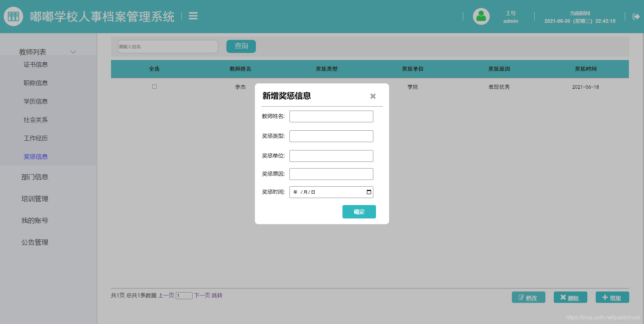The width and height of the screenshot is (644, 324).
Task: Click the admin username in header
Action: pyautogui.click(x=511, y=21)
